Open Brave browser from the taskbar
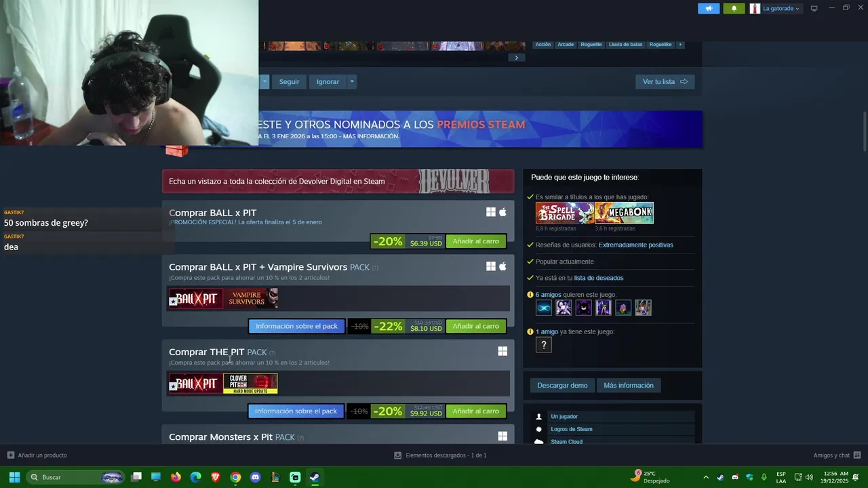 [216, 477]
